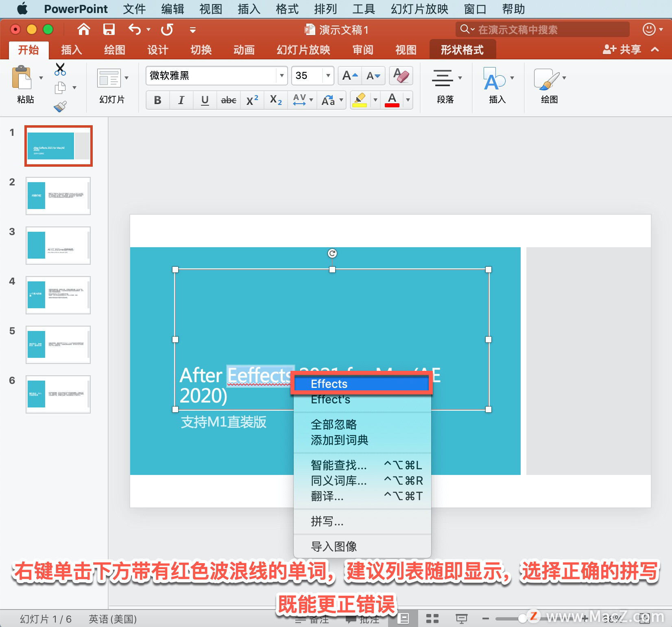Toggle strikethrough formatting

tap(229, 100)
